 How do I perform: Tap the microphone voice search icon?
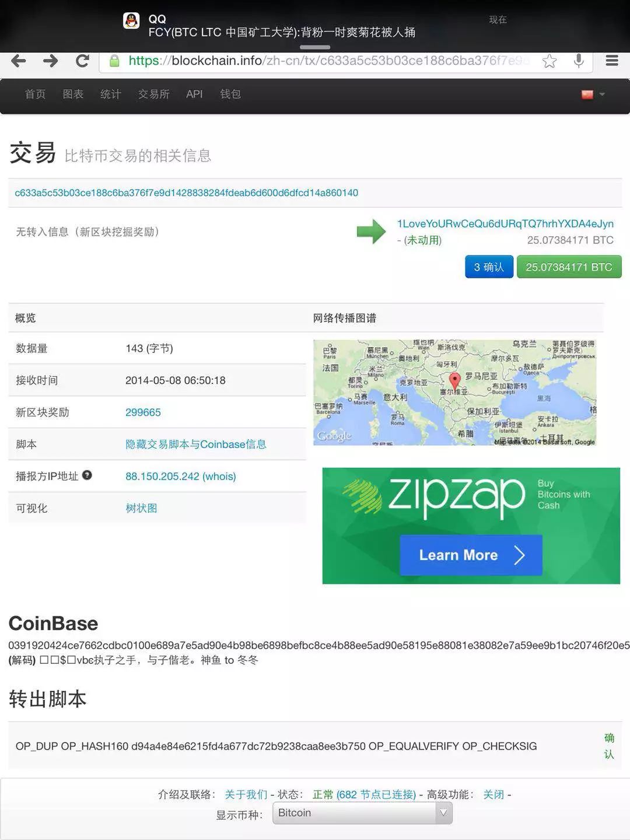[x=579, y=61]
